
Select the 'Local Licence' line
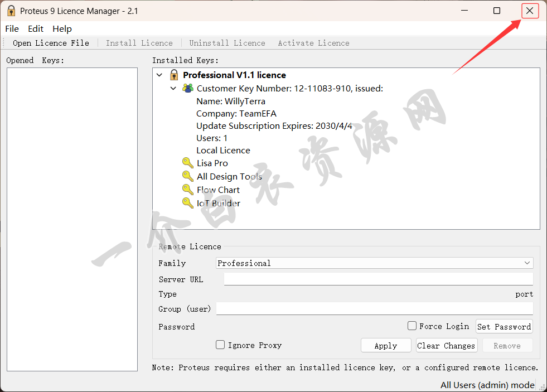point(223,151)
